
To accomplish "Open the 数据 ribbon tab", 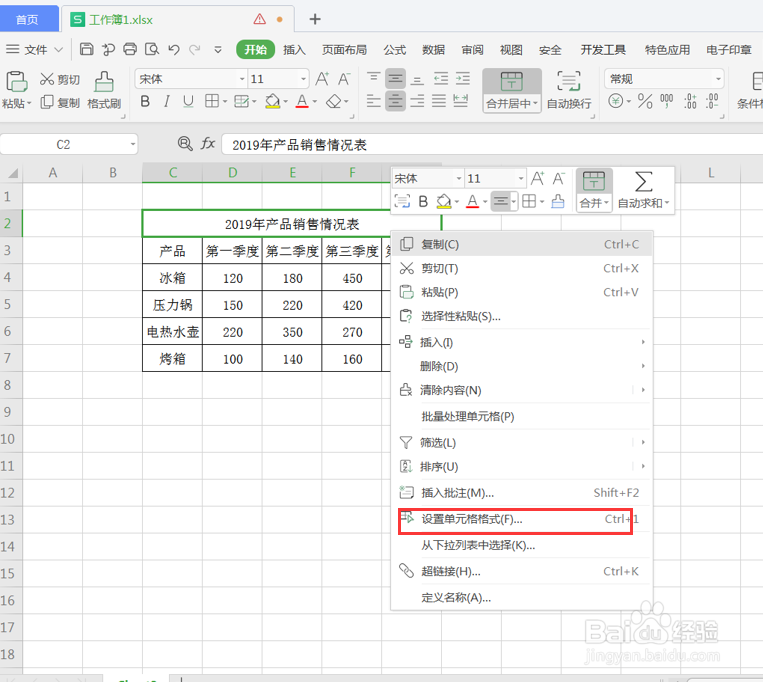I will 434,50.
